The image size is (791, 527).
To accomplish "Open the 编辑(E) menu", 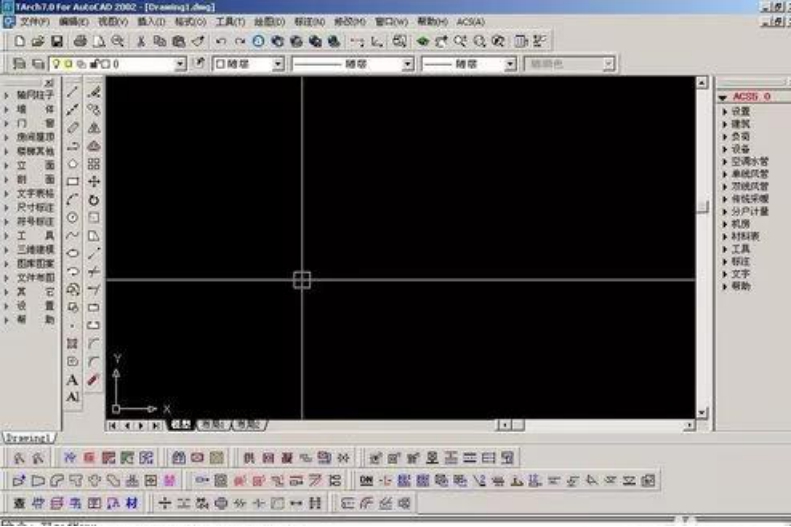I will click(74, 22).
